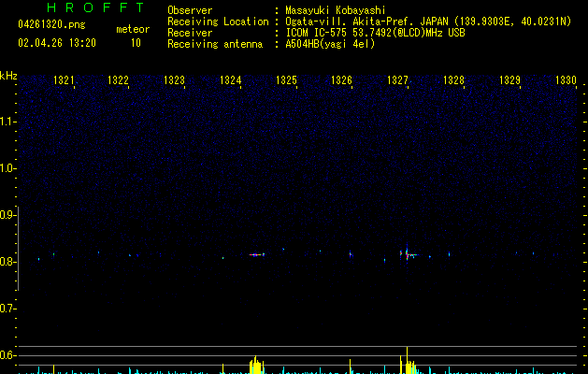Click the 'Receiver' field label
Screen dimensions: 588x374
(x=190, y=33)
